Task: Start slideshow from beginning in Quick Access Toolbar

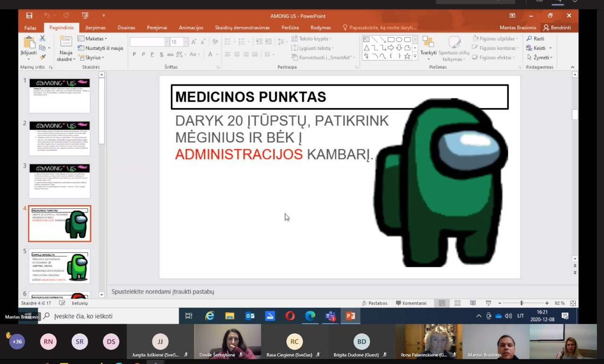Action: (x=85, y=16)
